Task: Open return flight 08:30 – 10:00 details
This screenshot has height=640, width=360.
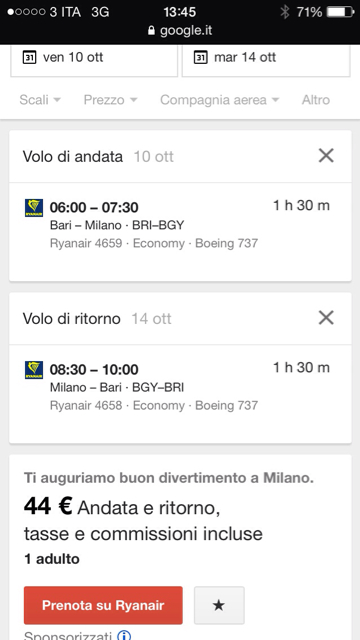Action: [180, 394]
